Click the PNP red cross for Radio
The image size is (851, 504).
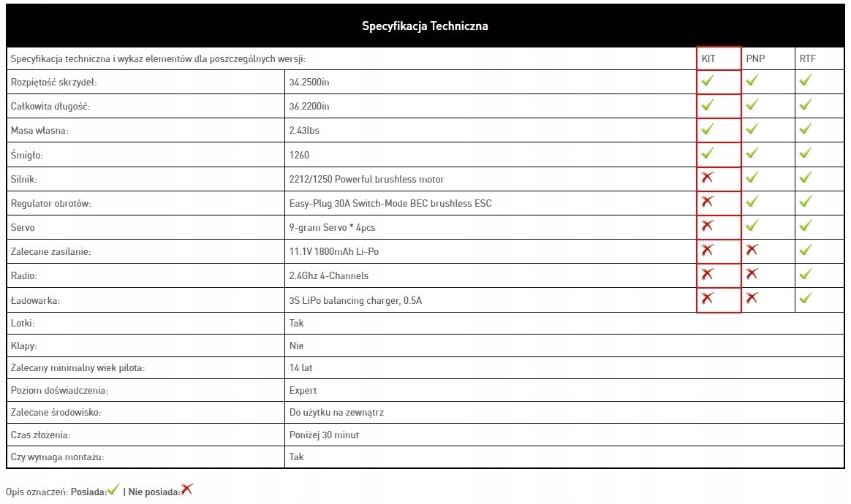[752, 275]
